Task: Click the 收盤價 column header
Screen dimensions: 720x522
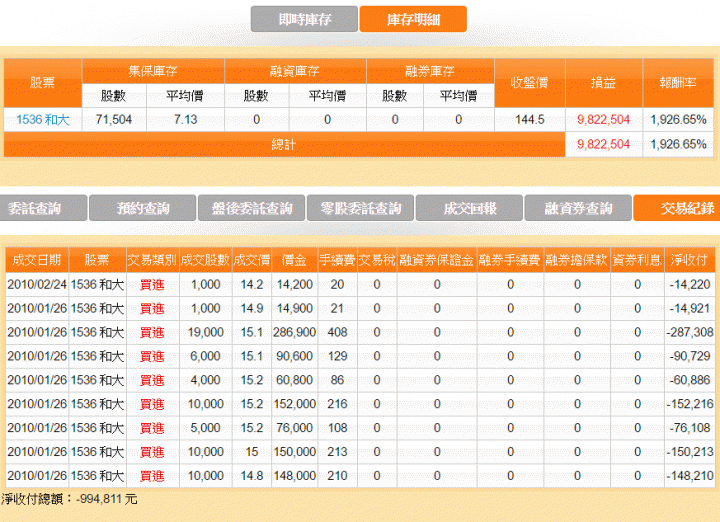Action: pos(529,83)
